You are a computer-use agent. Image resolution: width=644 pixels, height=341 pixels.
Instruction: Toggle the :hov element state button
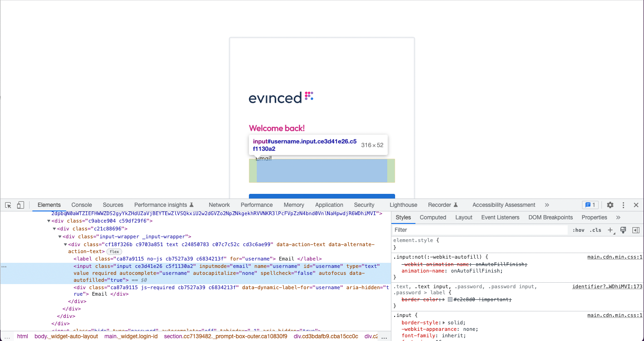(578, 230)
